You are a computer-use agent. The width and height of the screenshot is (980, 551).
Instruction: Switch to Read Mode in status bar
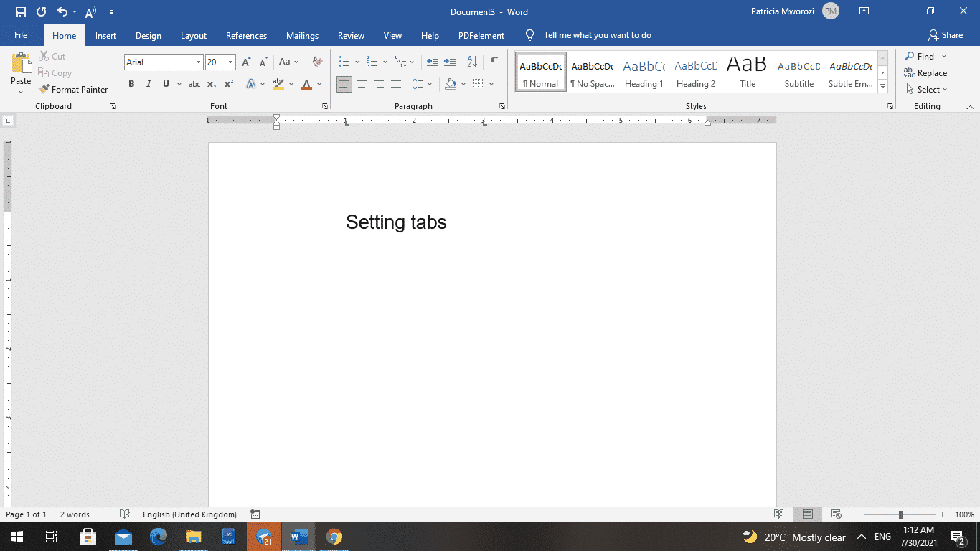click(779, 514)
